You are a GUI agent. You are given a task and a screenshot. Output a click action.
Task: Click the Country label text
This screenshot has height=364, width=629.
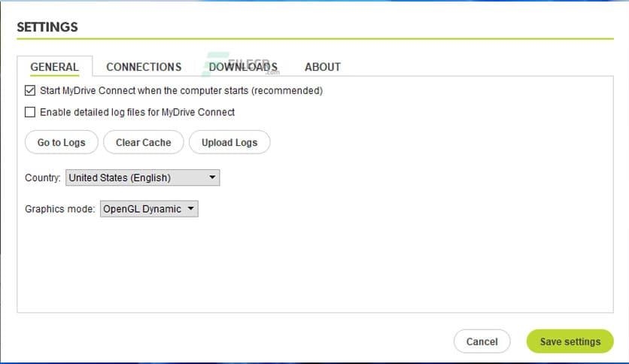(43, 177)
